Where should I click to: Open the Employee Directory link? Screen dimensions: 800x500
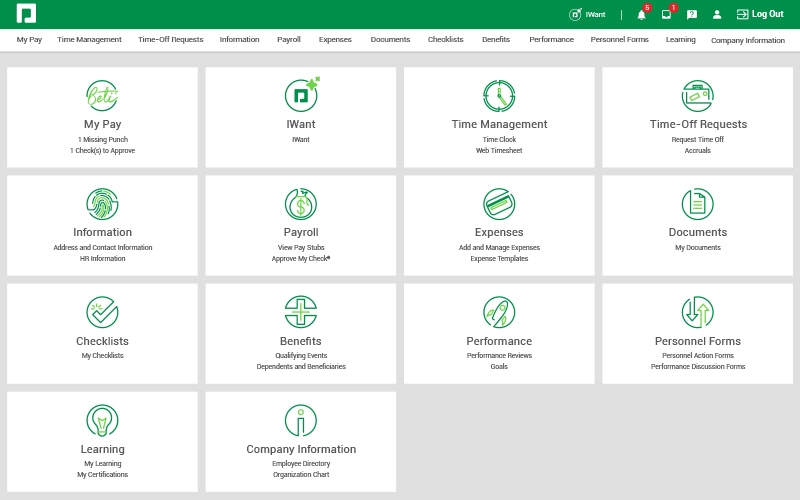pos(301,464)
